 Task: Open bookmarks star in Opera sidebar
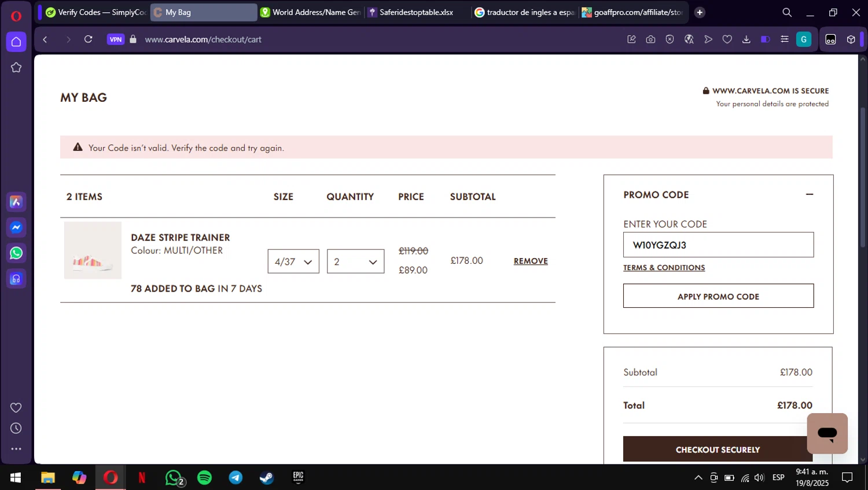click(x=16, y=68)
